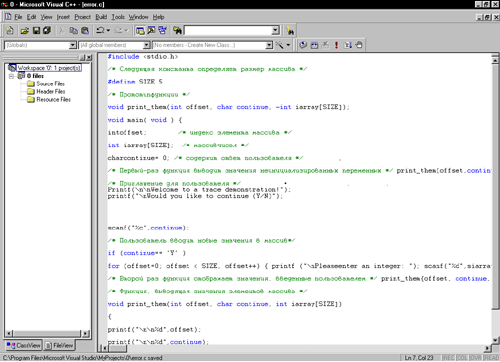This screenshot has height=362, width=500.
Task: Open the (Globals) class dropdown
Action: click(x=73, y=45)
